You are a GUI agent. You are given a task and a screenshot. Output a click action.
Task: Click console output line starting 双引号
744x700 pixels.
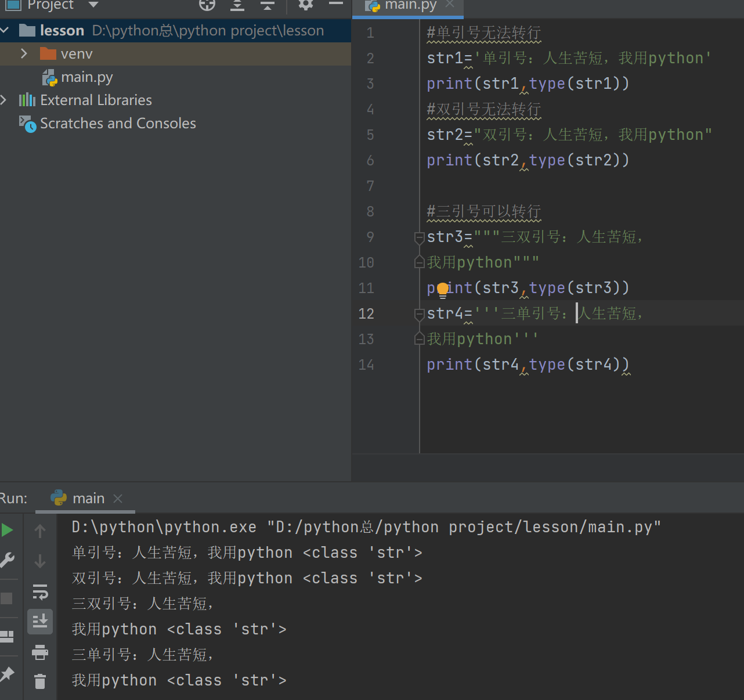tap(247, 578)
